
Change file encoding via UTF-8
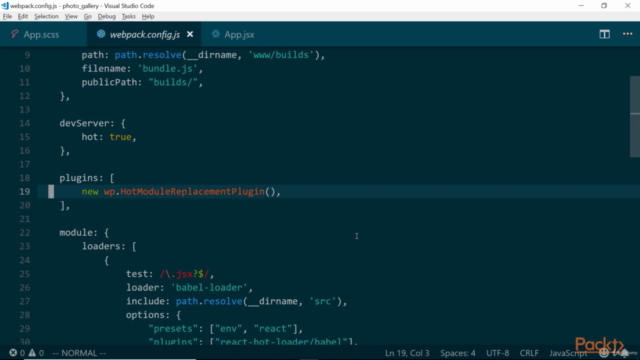[x=498, y=353]
